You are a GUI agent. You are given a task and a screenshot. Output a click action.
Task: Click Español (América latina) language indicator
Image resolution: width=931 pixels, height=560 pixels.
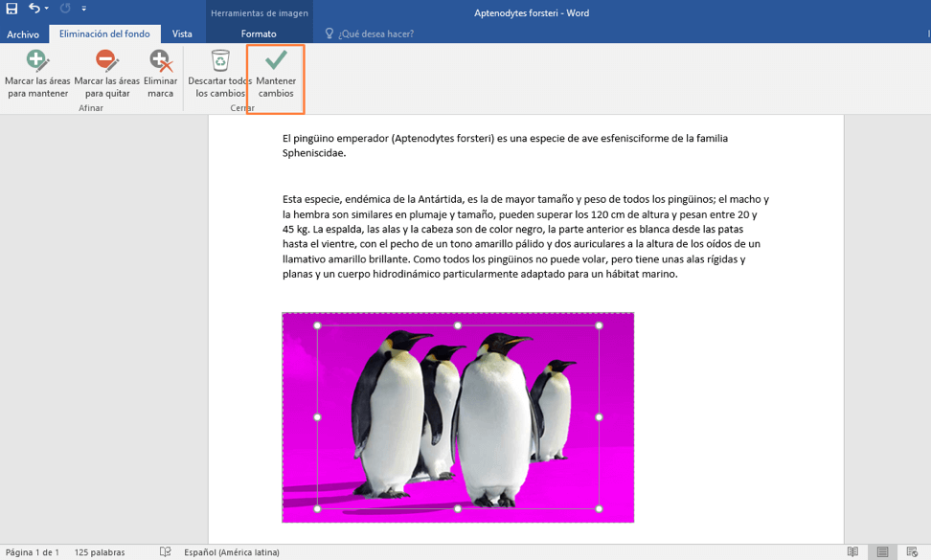232,552
